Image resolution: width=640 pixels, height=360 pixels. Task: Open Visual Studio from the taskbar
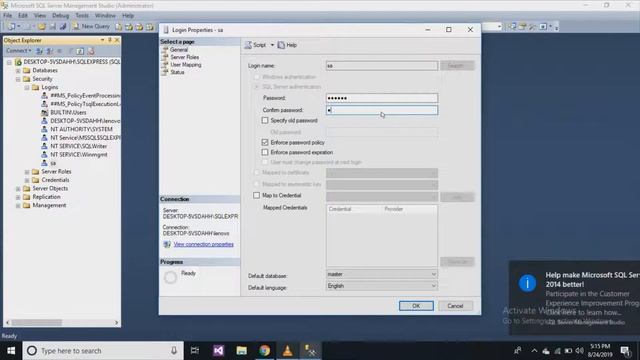point(218,351)
